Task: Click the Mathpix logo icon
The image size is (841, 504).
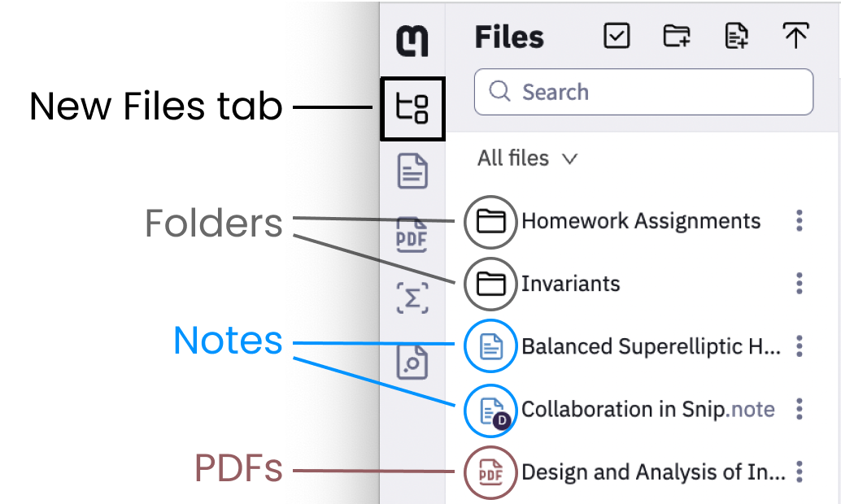Action: (412, 40)
